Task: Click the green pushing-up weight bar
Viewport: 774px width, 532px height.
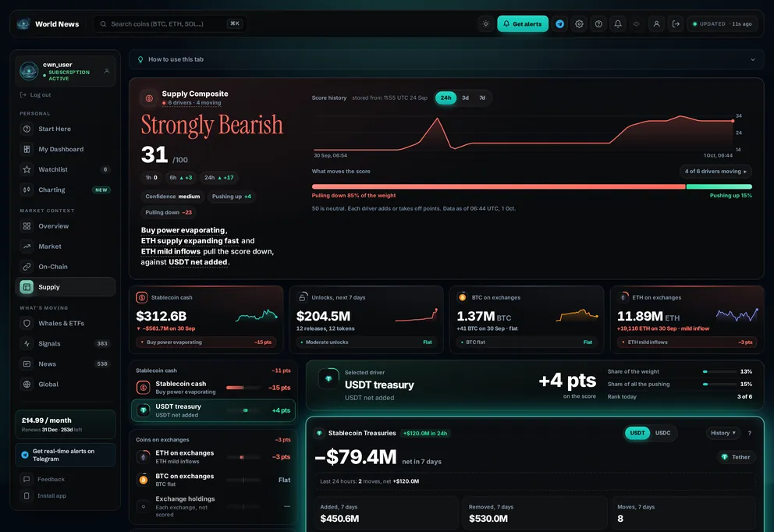Action: pos(719,186)
